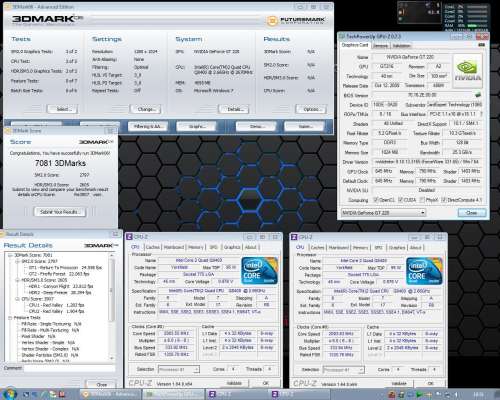Screen dimensions: 500x400
Task: Open the Processor selection dropdown in left CPU-Z
Action: tap(179, 369)
